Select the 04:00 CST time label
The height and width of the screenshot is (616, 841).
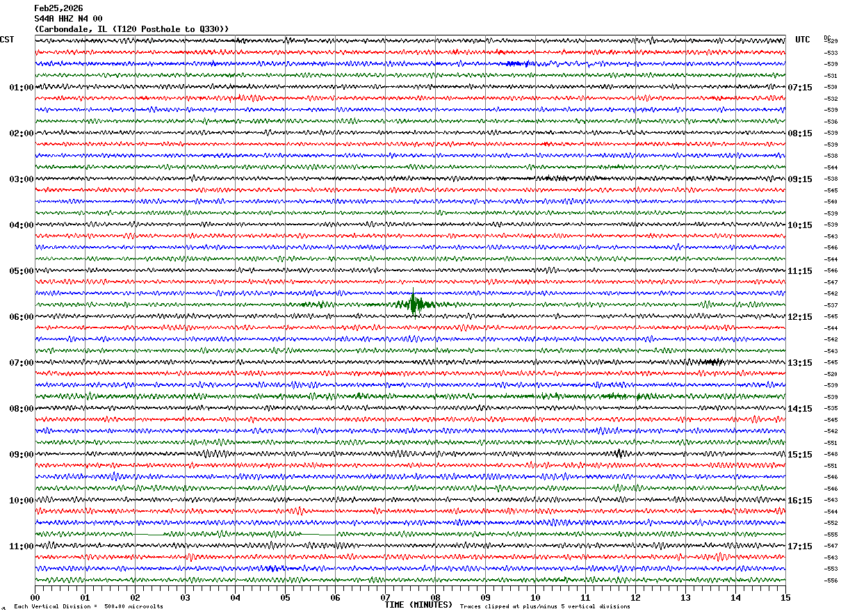click(x=22, y=225)
